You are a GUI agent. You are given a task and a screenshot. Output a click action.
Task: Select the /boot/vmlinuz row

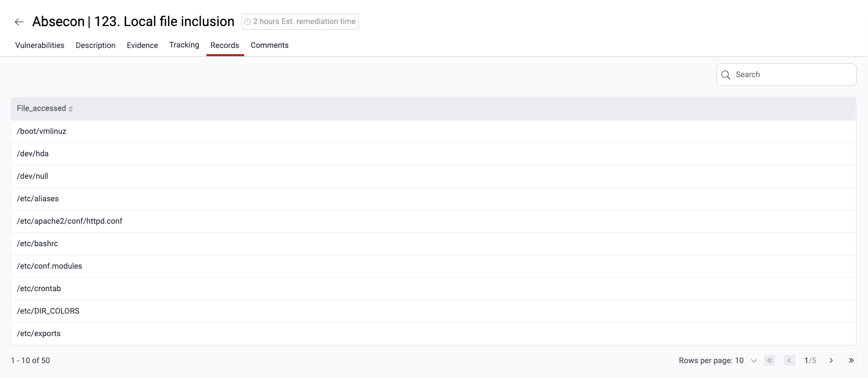click(433, 131)
